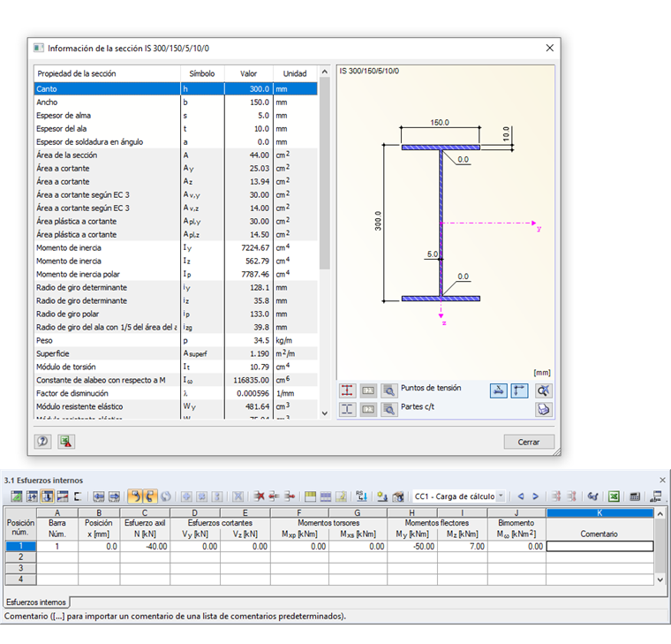Click scroll down arrow of properties table
The height and width of the screenshot is (644, 671).
click(x=324, y=413)
